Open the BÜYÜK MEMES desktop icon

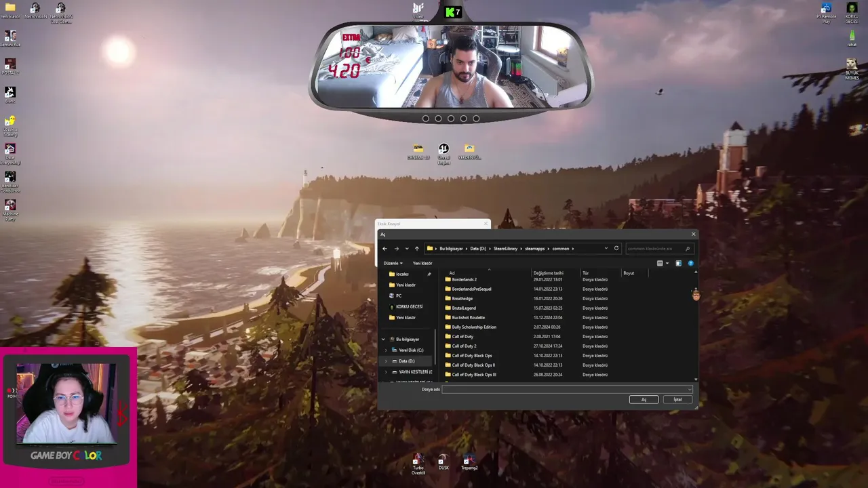click(852, 68)
